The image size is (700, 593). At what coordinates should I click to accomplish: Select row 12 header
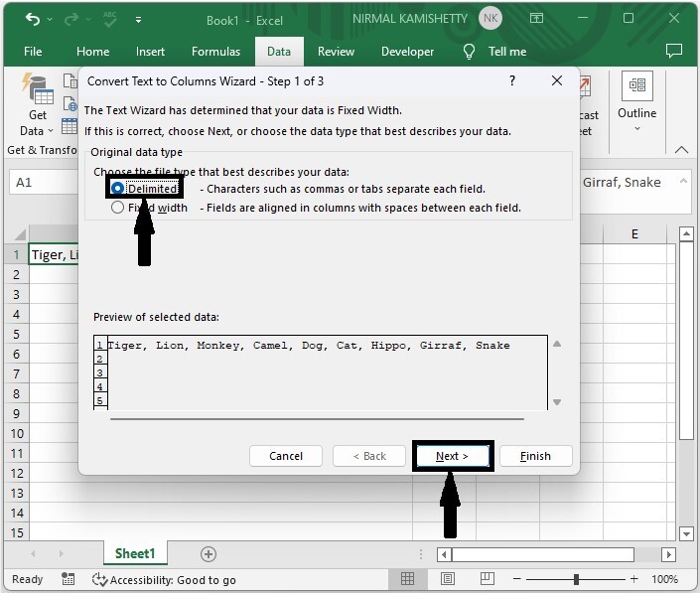point(16,474)
